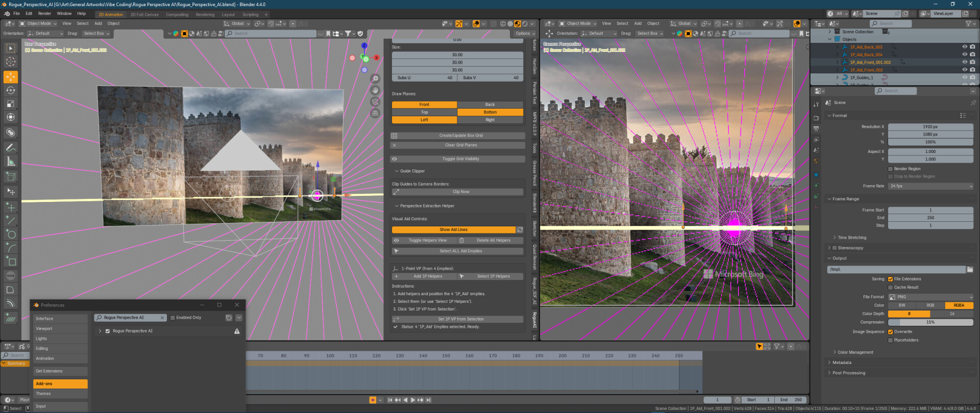
Task: Select the Rotate tool in the toolbar
Action: tap(11, 90)
